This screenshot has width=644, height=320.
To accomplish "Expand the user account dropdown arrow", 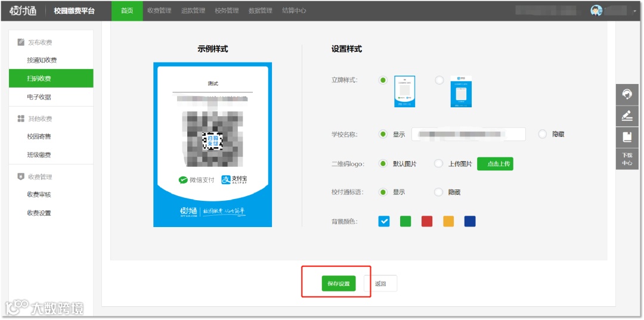I will point(634,11).
